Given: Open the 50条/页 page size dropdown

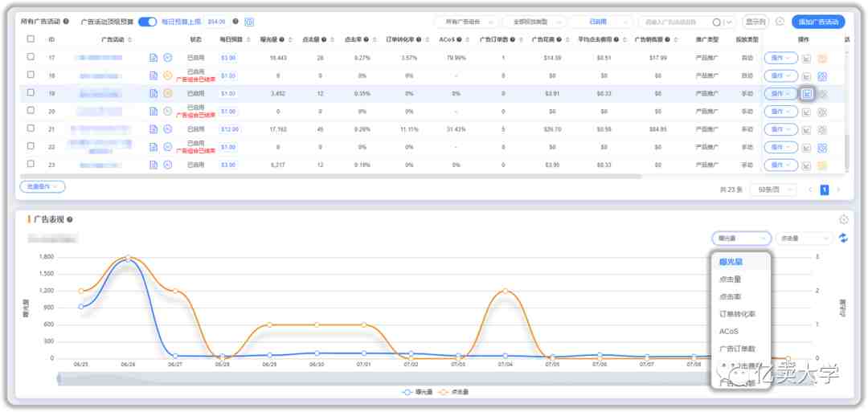Looking at the screenshot, I should pyautogui.click(x=774, y=190).
